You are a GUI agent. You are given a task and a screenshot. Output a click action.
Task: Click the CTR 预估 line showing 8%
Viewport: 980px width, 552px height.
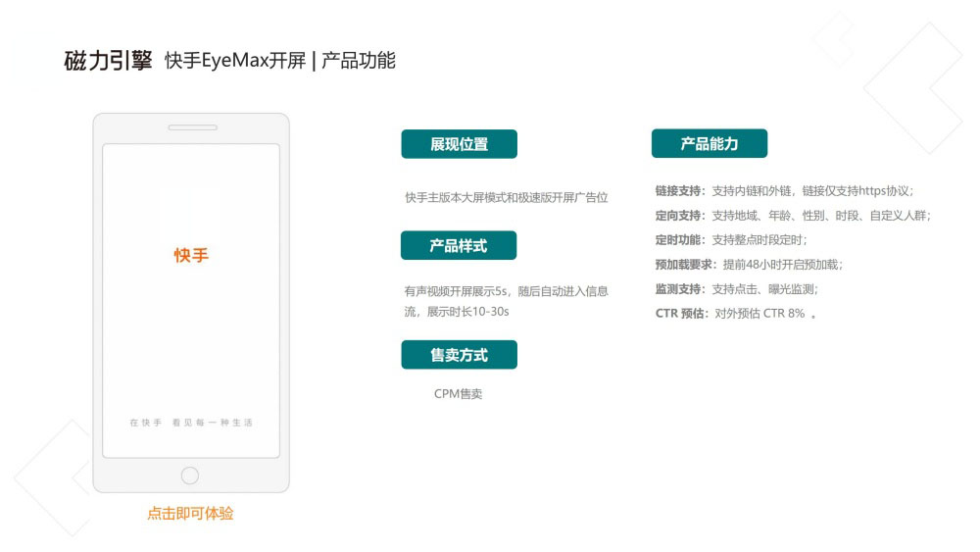pyautogui.click(x=736, y=313)
